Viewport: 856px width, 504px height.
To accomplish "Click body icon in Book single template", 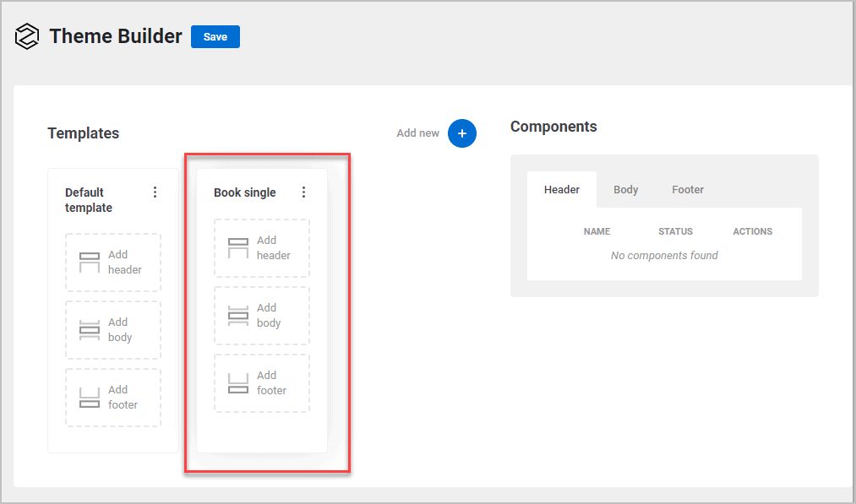I will (238, 316).
